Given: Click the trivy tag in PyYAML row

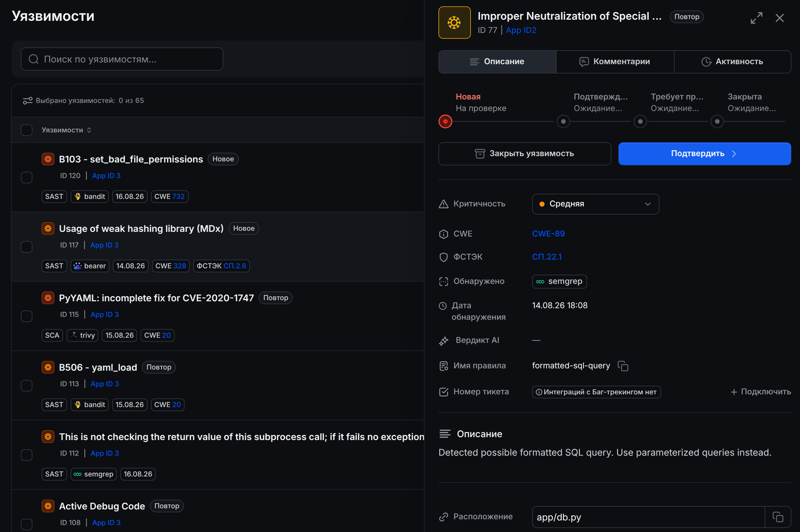Looking at the screenshot, I should (x=83, y=335).
